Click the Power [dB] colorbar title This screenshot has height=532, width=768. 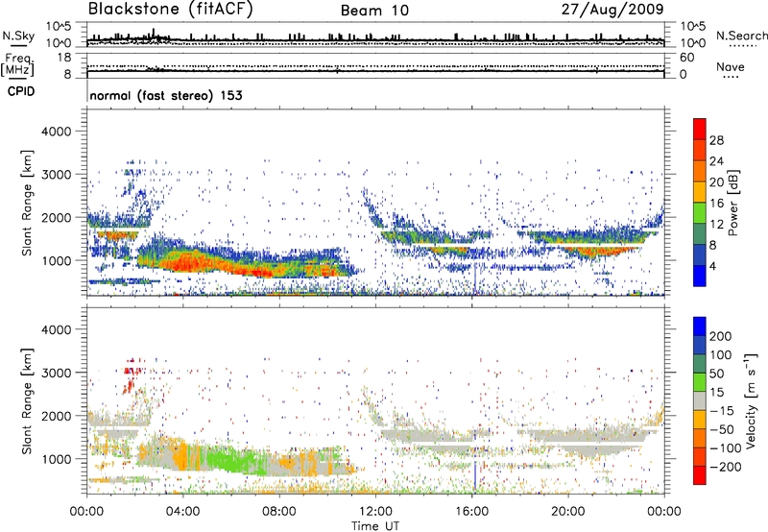click(x=732, y=203)
